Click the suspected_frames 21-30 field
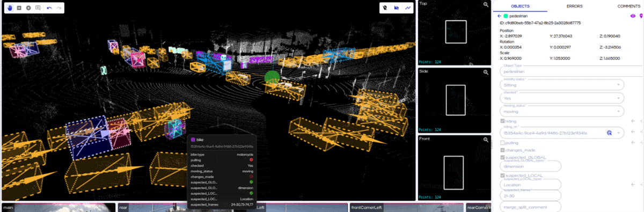644x212 pixels. click(530, 196)
